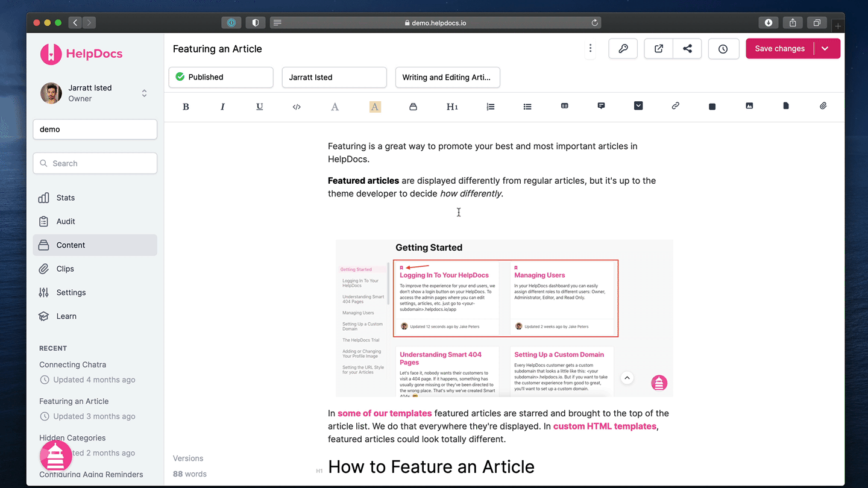The height and width of the screenshot is (488, 868).
Task: Open Content in the sidebar
Action: click(95, 245)
